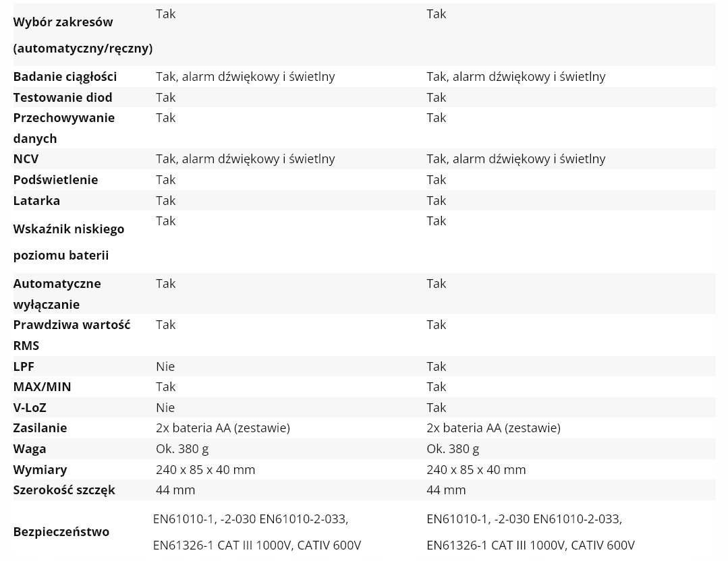The image size is (728, 561).
Task: Click the "Szerokość szczęk" row label
Action: (64, 490)
